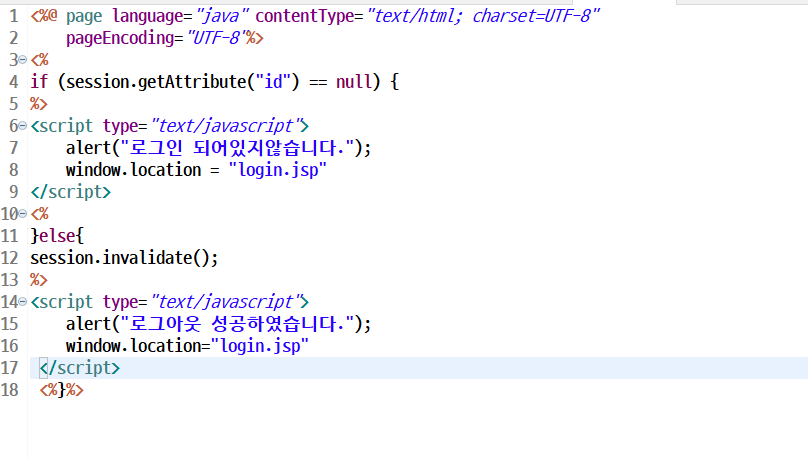Click the 'language' attribute on line 1
The width and height of the screenshot is (808, 459).
(x=148, y=16)
